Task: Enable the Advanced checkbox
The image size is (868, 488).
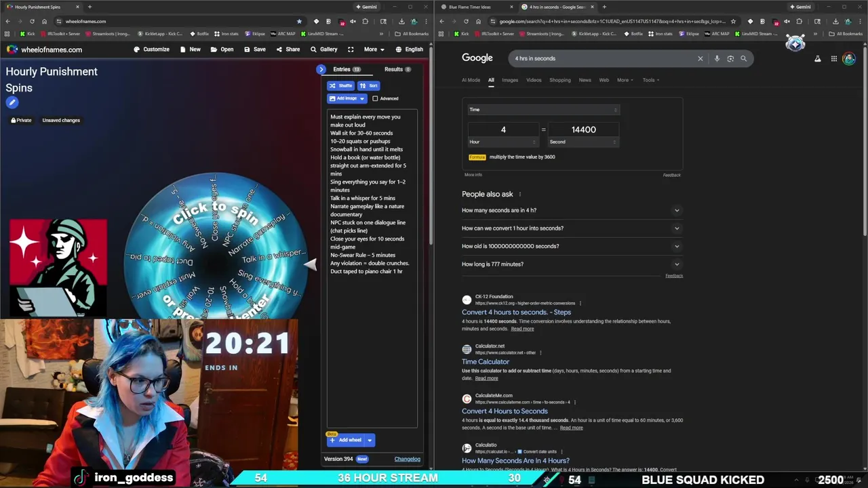Action: [375, 98]
